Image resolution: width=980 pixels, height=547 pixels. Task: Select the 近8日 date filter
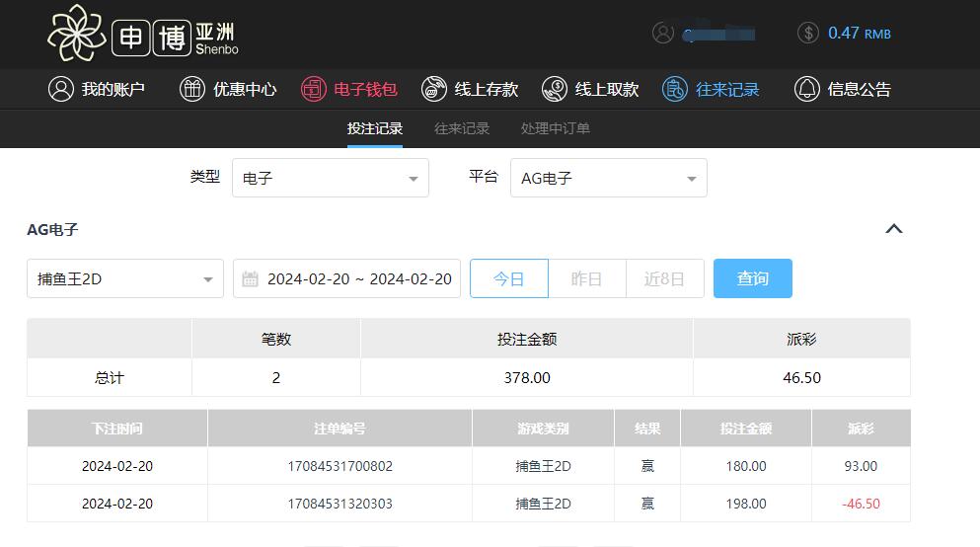click(665, 278)
